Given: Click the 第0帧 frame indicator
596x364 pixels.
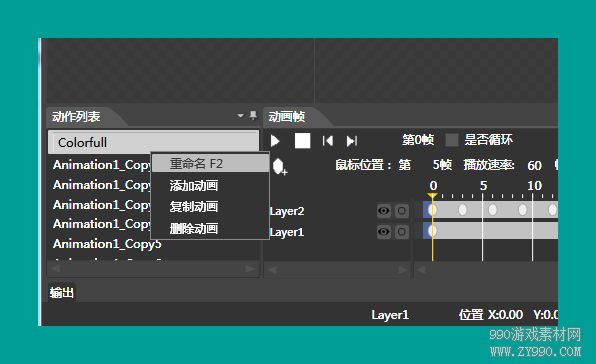Looking at the screenshot, I should pos(418,140).
